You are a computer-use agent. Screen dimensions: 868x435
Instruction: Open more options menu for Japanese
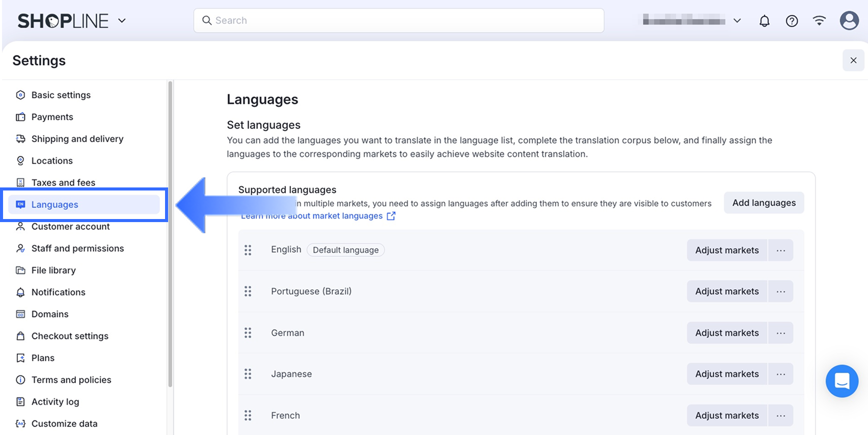click(780, 374)
